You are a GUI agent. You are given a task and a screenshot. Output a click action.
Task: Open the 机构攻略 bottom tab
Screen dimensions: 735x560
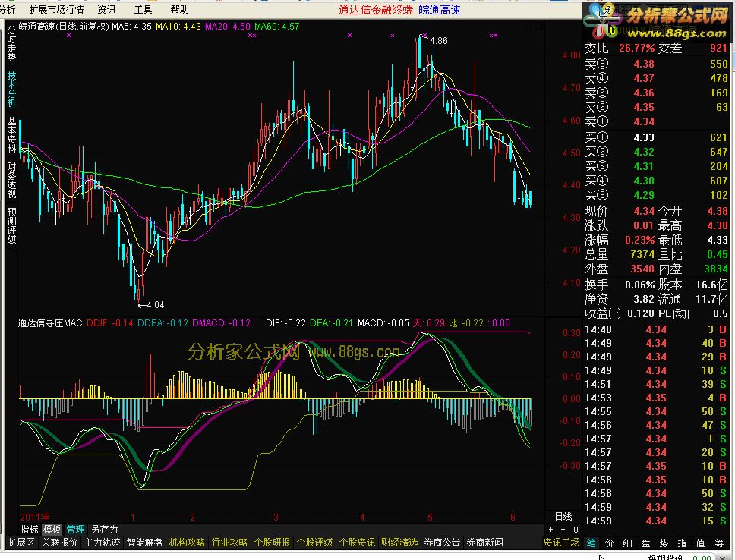tap(187, 543)
